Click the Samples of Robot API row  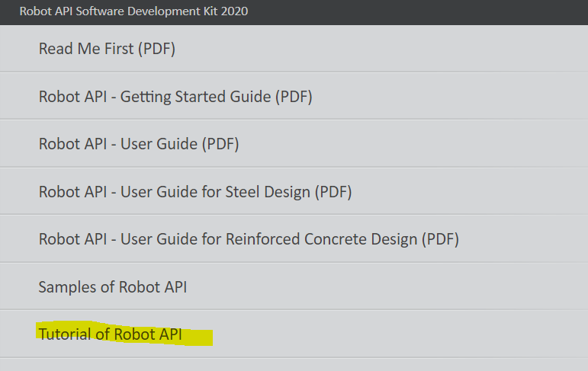tap(294, 287)
